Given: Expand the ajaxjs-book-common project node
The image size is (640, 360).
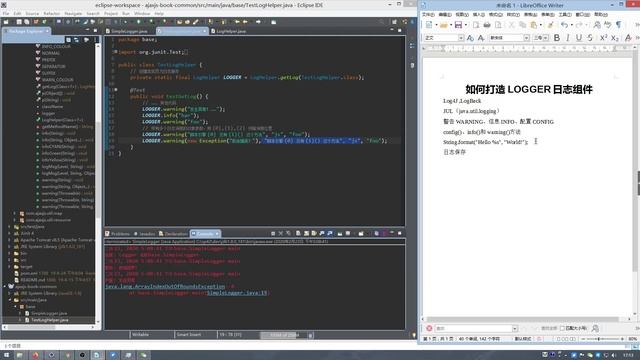Looking at the screenshot, I should [x=5, y=287].
